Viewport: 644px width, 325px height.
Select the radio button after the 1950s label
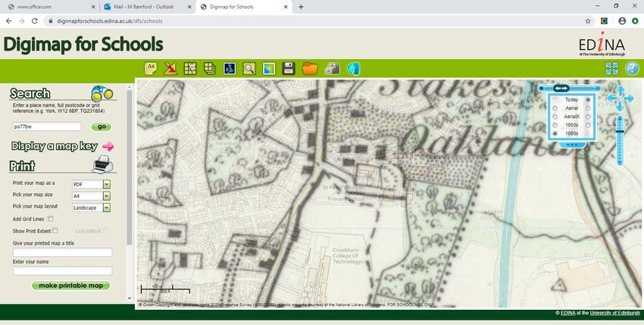(x=588, y=125)
